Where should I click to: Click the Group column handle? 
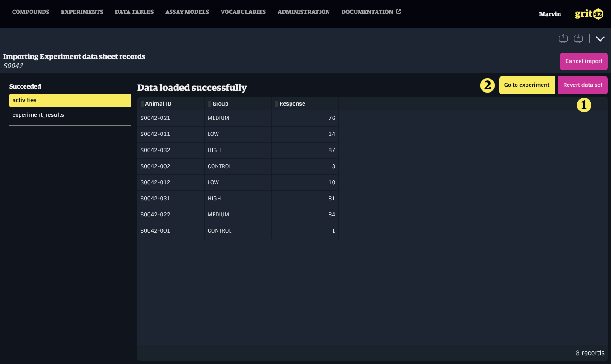click(209, 104)
